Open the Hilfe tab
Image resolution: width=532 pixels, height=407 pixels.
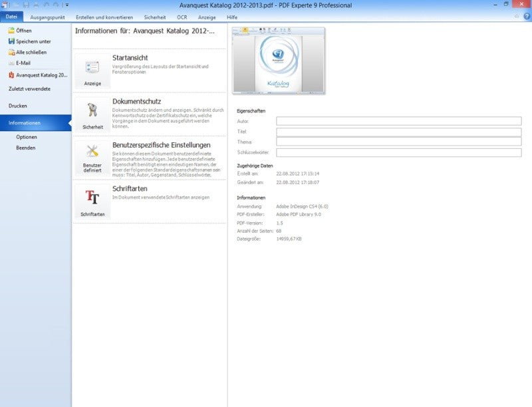pos(232,17)
